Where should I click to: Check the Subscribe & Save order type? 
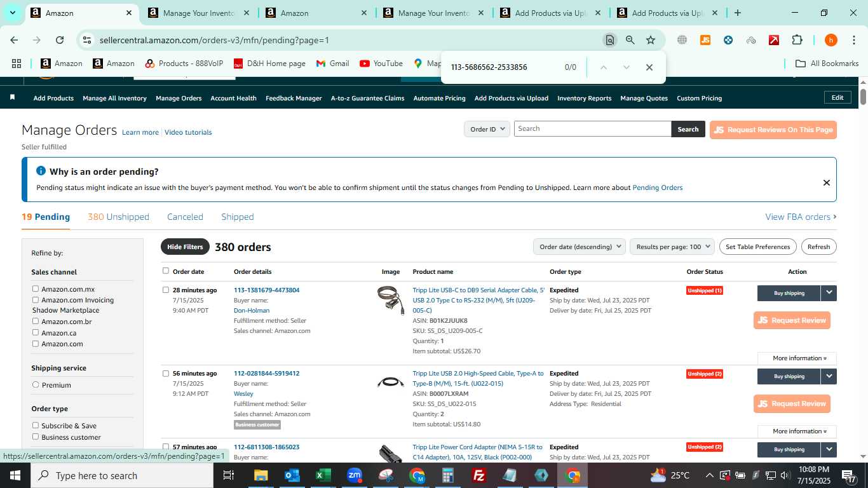(36, 425)
